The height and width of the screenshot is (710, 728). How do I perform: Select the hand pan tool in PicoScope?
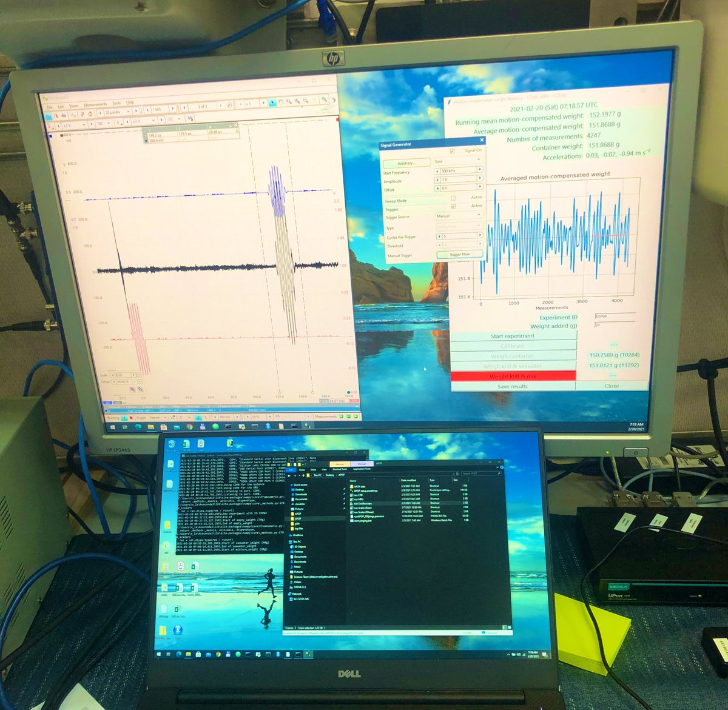(280, 102)
